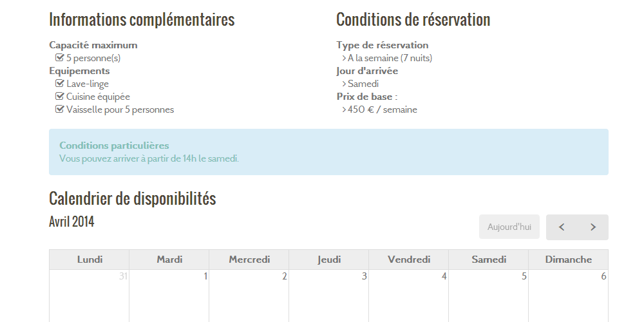Screen dimensions: 644x322
Task: Click the previous month arrow icon
Action: point(562,227)
